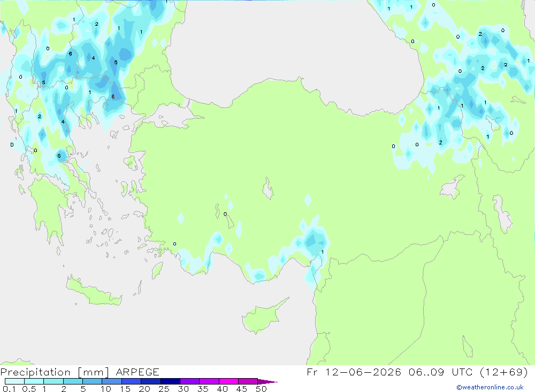Image resolution: width=535 pixels, height=392 pixels.
Task: Select the 1–2 mm legend swatch
Action: click(x=53, y=381)
